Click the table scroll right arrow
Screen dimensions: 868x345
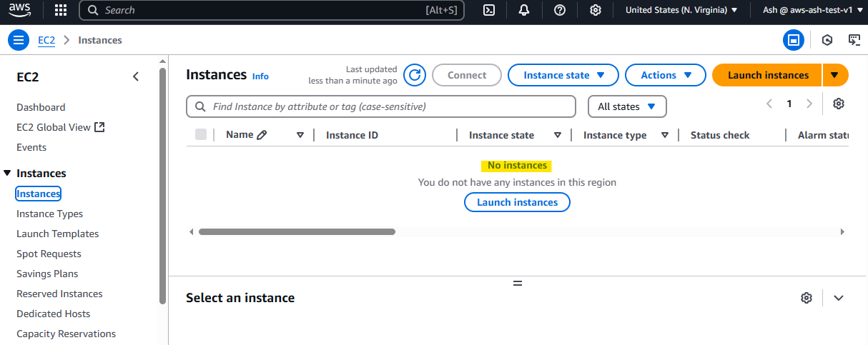tap(842, 231)
